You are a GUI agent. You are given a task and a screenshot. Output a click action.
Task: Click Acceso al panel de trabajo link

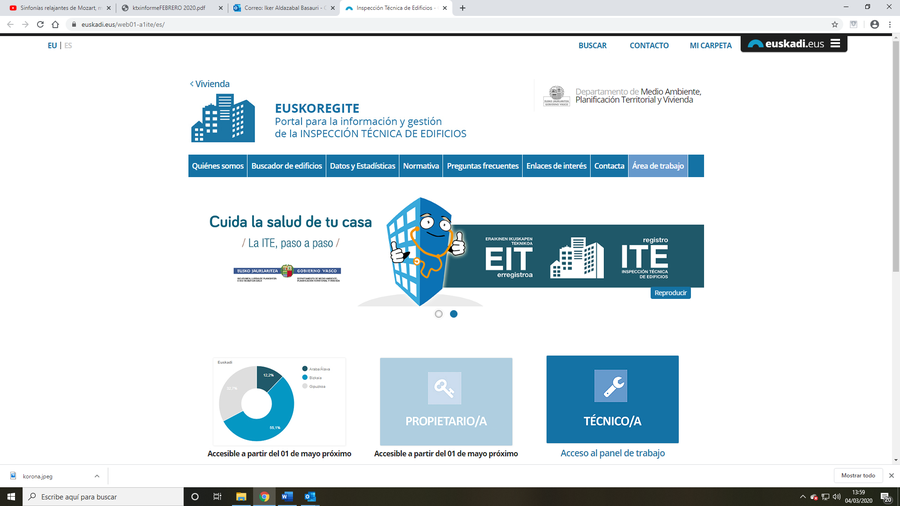(612, 453)
